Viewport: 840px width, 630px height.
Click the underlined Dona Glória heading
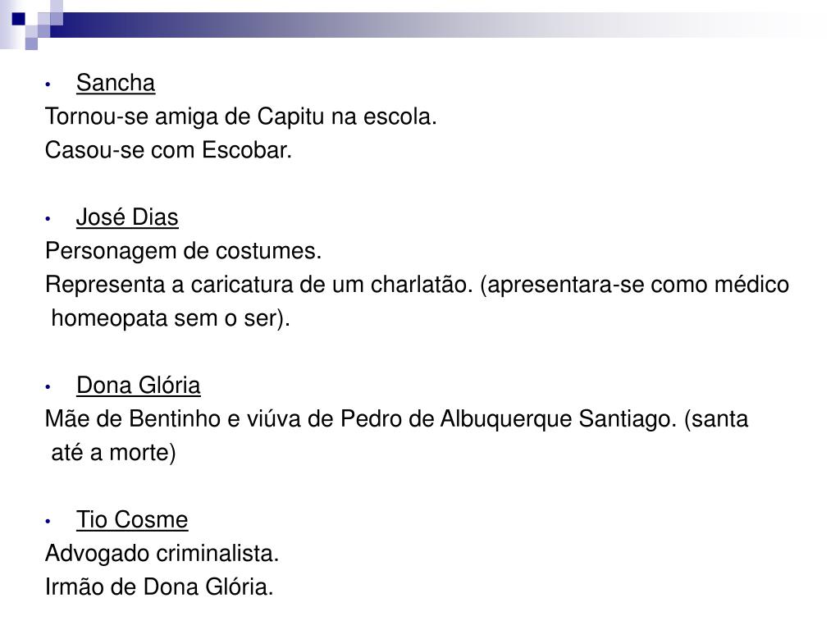138,386
